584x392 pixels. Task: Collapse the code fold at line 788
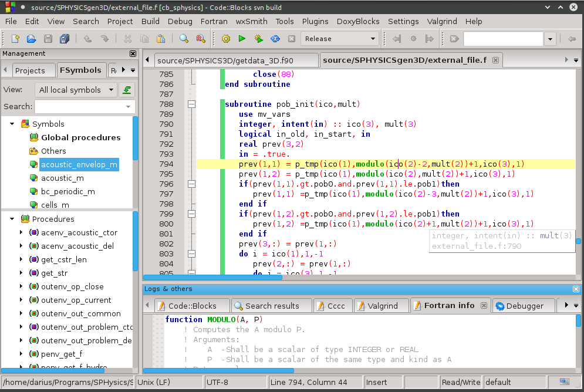(191, 103)
